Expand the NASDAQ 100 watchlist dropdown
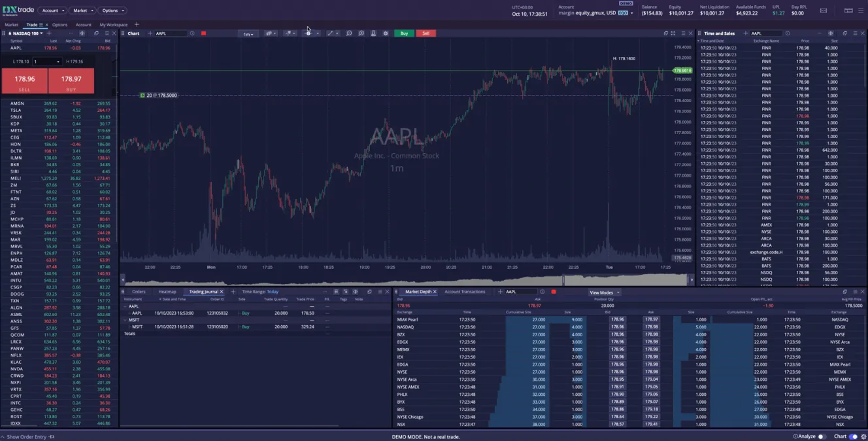 pos(41,33)
